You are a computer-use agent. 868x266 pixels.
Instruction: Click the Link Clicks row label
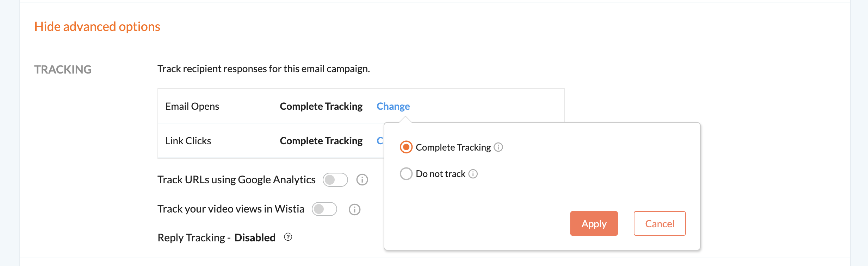[x=188, y=141]
